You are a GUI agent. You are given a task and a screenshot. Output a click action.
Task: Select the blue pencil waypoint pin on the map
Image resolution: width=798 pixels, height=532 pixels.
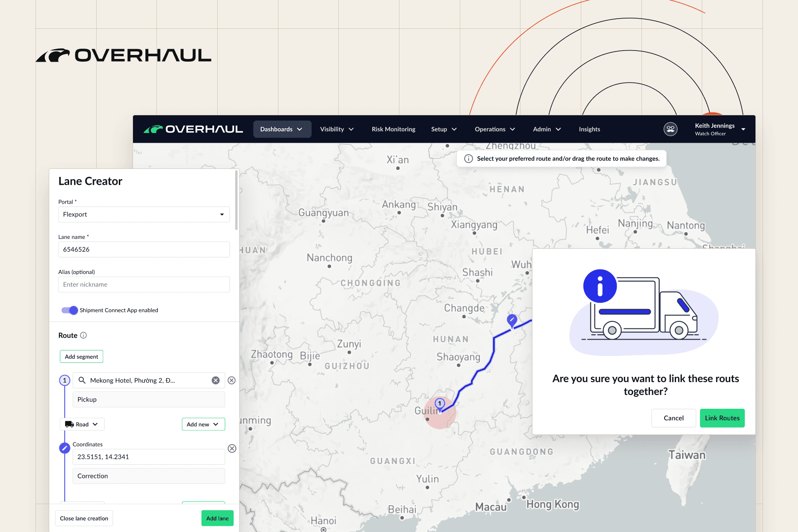[512, 321]
